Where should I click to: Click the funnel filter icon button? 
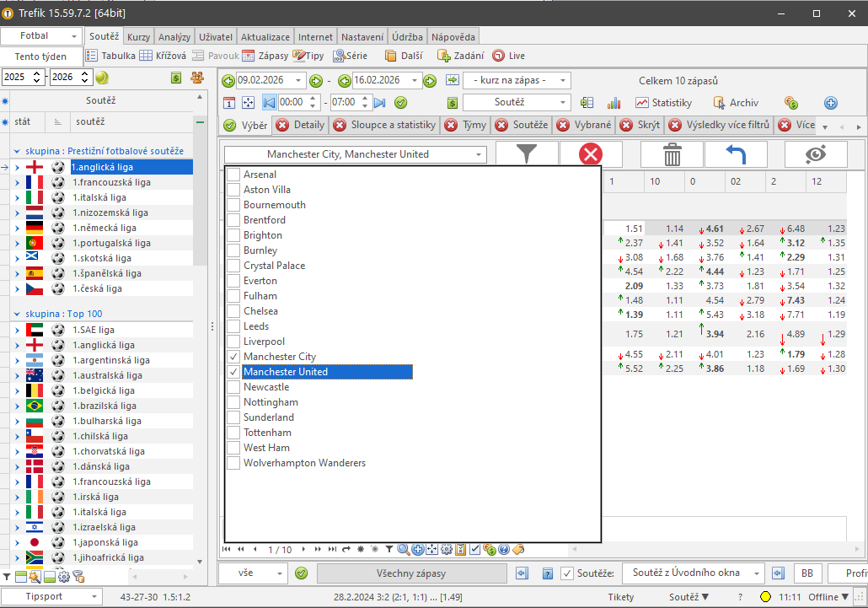click(x=527, y=154)
